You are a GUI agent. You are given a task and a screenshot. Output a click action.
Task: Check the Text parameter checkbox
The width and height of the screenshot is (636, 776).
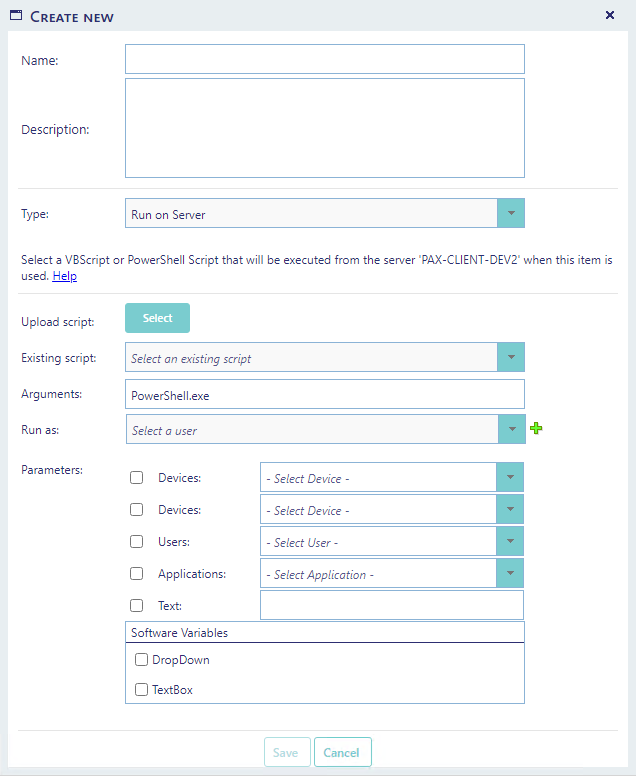coord(137,605)
